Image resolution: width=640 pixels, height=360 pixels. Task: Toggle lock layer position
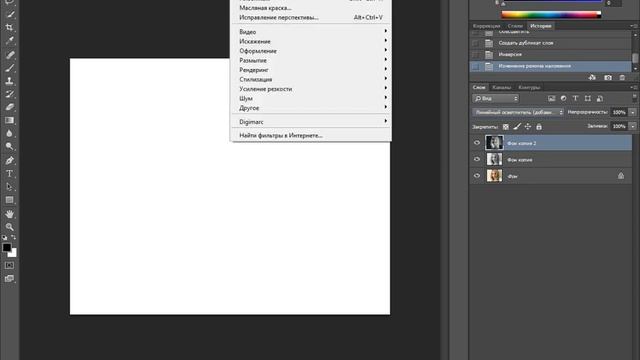(528, 127)
